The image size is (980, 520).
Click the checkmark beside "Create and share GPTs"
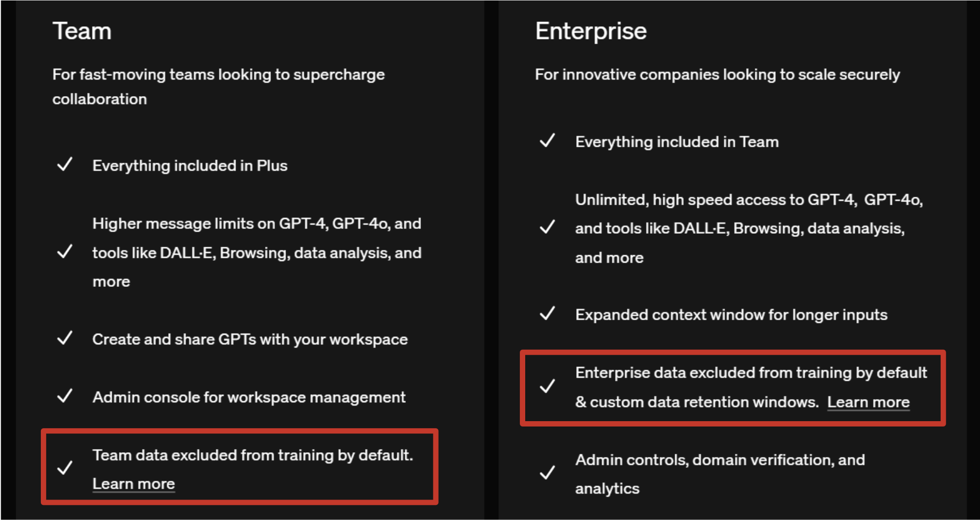(65, 338)
